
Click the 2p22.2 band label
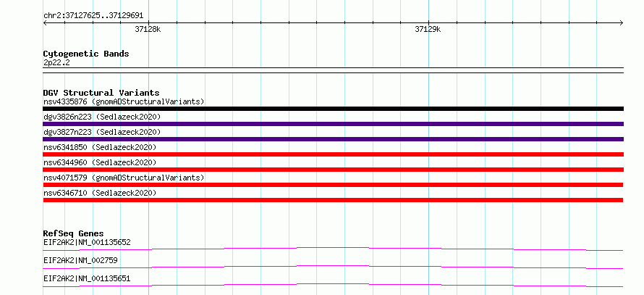point(56,62)
